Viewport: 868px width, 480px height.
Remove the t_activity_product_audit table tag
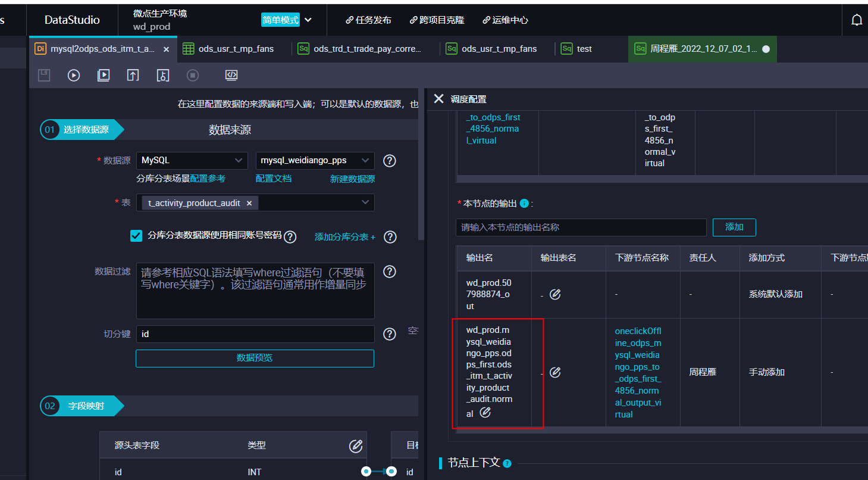(x=249, y=203)
